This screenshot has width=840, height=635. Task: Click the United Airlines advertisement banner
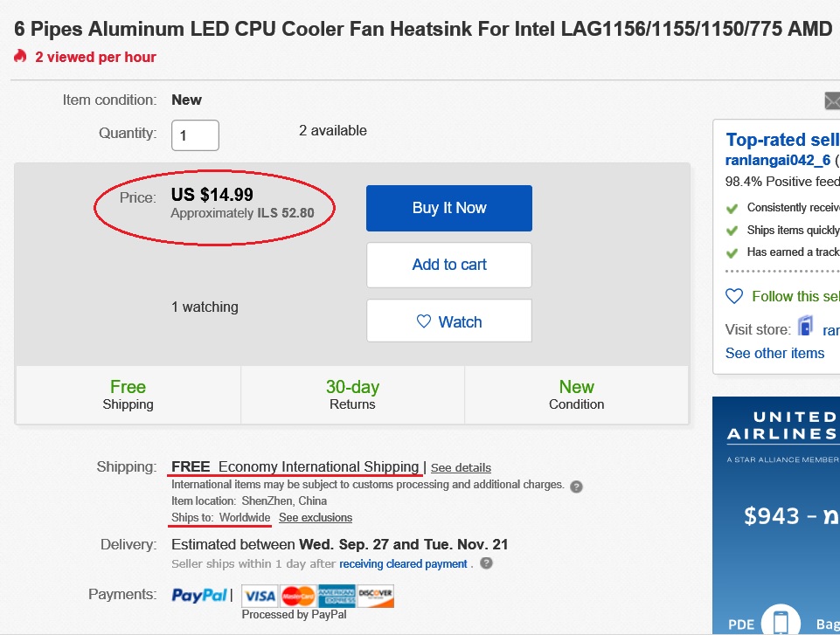pos(776,515)
